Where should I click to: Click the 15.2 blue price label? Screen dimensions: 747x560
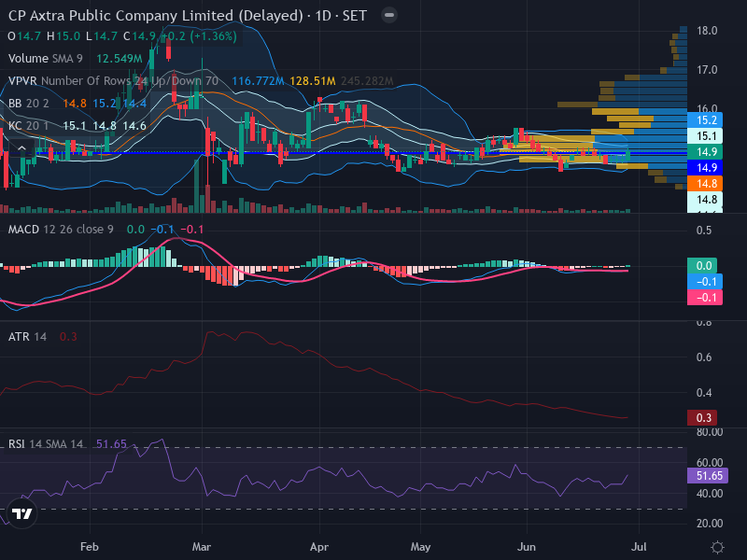pos(705,120)
